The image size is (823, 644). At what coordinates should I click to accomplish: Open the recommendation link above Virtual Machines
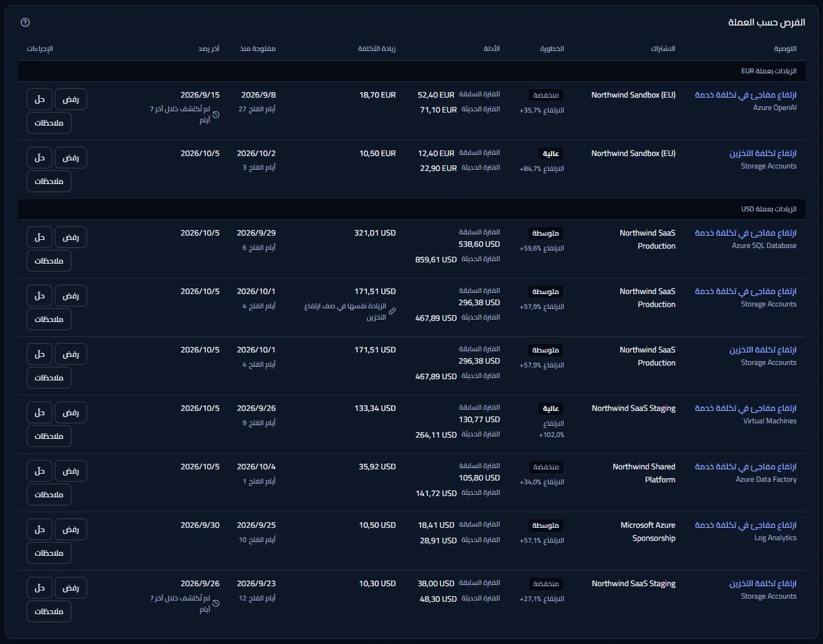pos(745,408)
